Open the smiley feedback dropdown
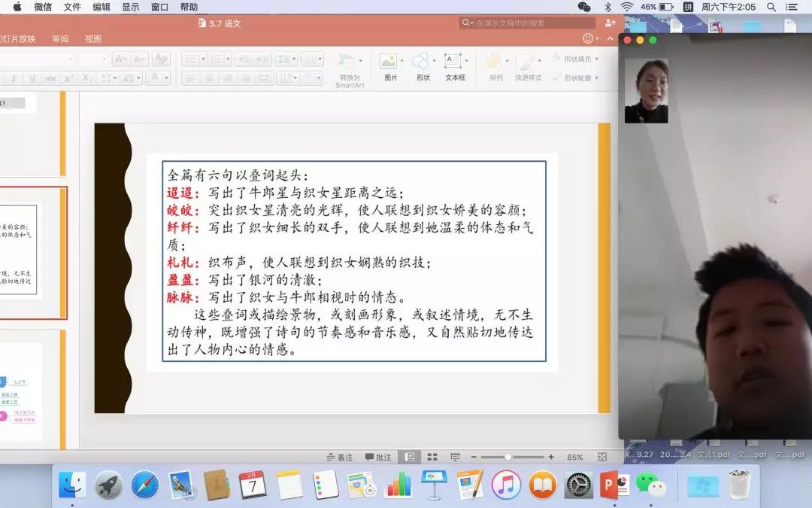The height and width of the screenshot is (508, 812). [x=592, y=38]
